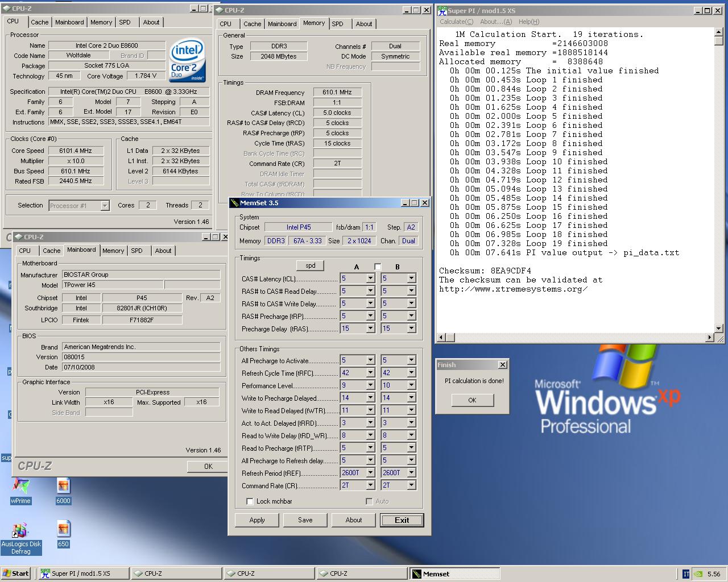Open Performance Level channel B dropdown
This screenshot has width=728, height=582.
point(411,386)
